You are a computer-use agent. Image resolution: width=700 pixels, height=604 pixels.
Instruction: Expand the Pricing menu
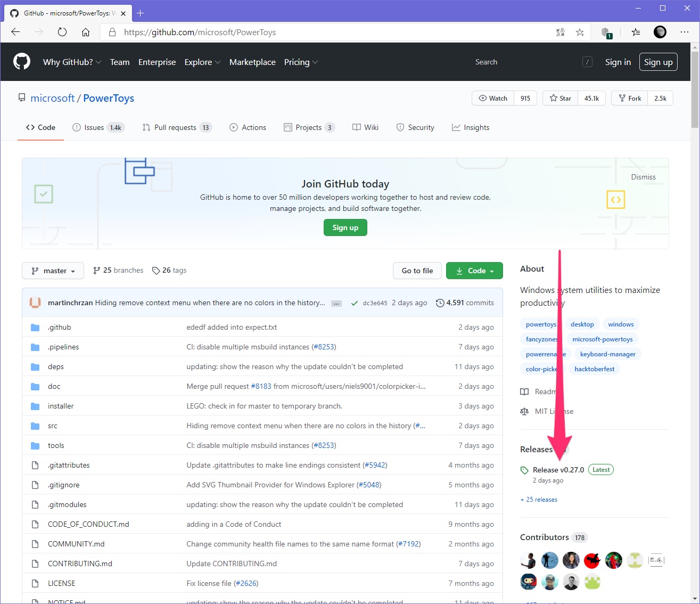click(301, 62)
